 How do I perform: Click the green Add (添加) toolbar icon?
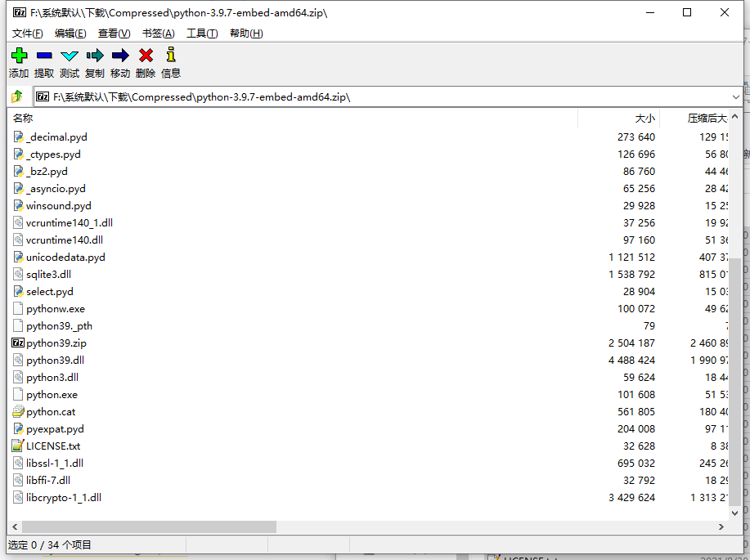[19, 56]
